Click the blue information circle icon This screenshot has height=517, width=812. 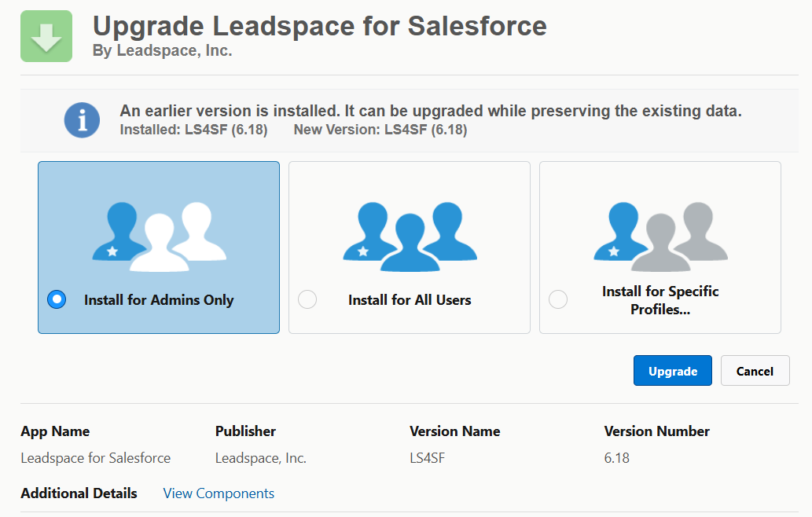82,120
